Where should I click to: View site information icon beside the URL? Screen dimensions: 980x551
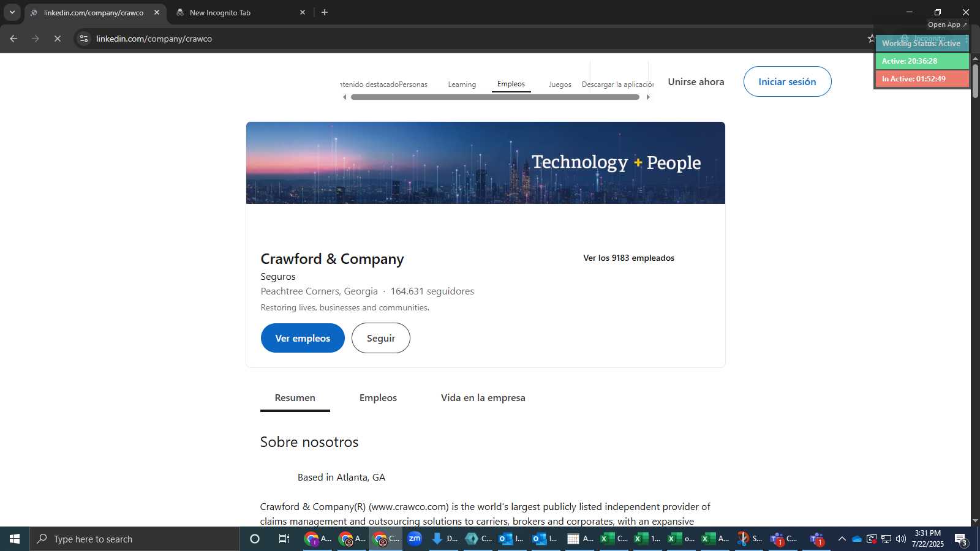84,39
